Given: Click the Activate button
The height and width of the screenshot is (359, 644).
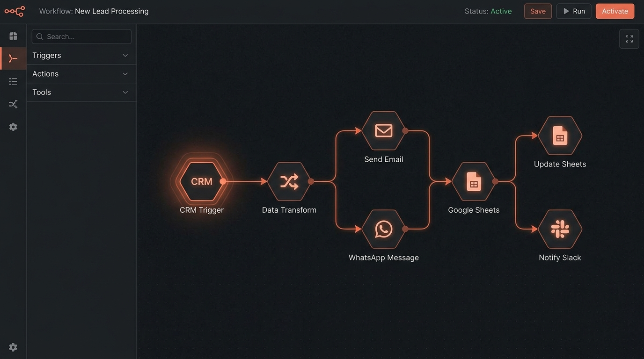Looking at the screenshot, I should pos(615,11).
